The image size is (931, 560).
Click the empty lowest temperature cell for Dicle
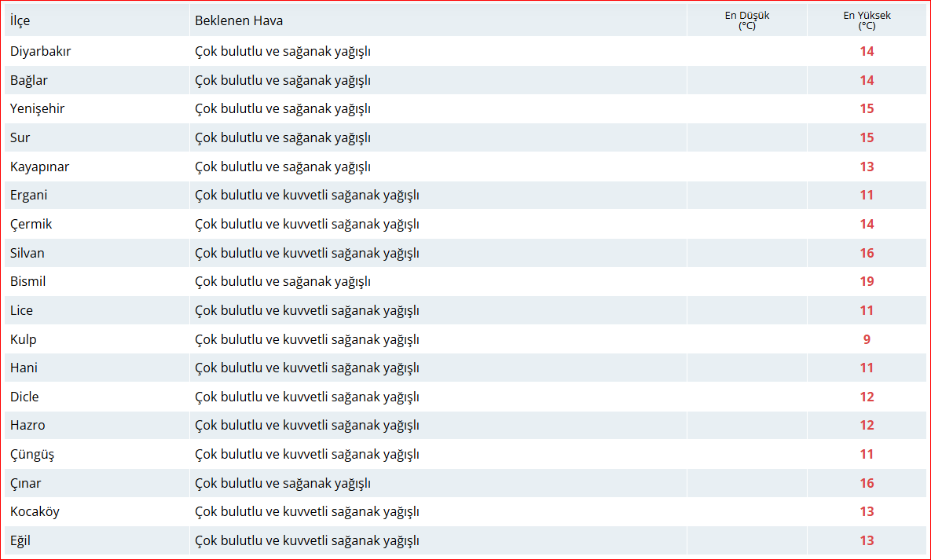(746, 397)
